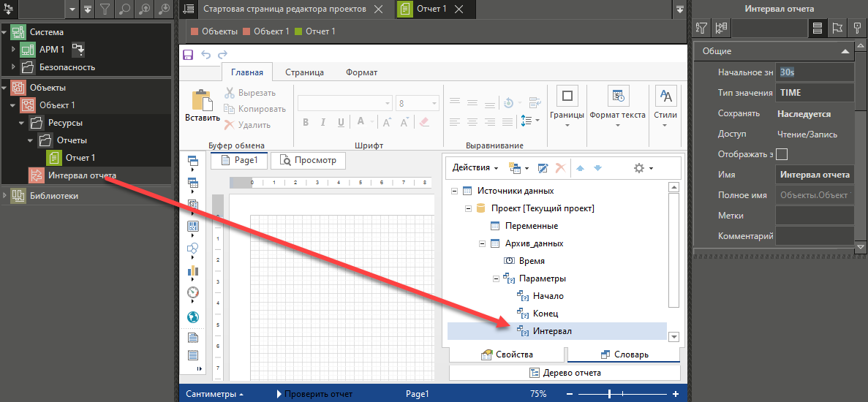Toggle the Отображать з checkbox
868x402 pixels.
(x=781, y=154)
